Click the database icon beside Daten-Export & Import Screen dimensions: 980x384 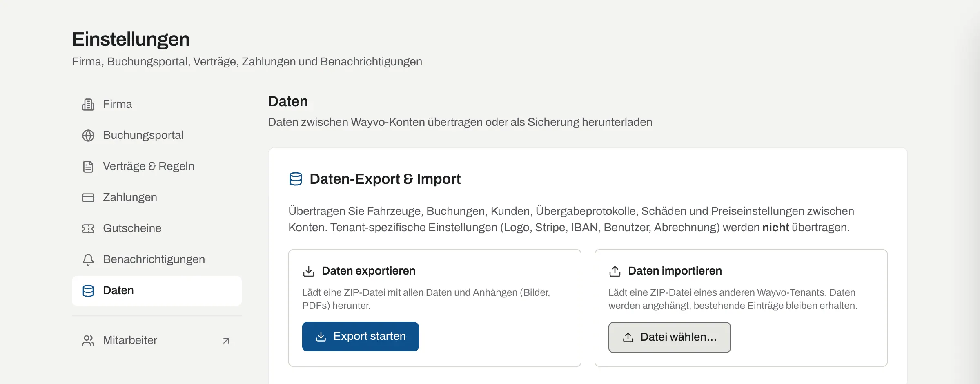[x=296, y=179]
